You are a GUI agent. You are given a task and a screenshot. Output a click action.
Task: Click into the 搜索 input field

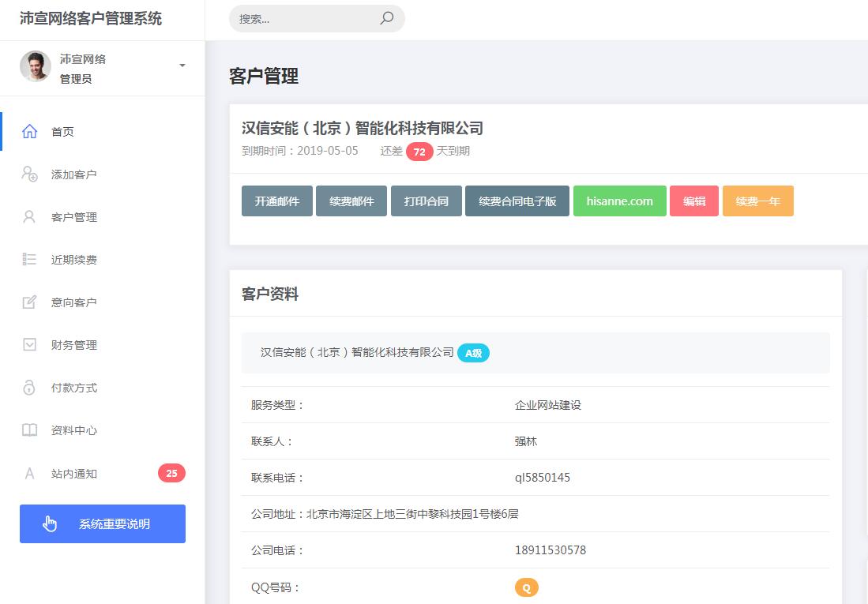(304, 19)
